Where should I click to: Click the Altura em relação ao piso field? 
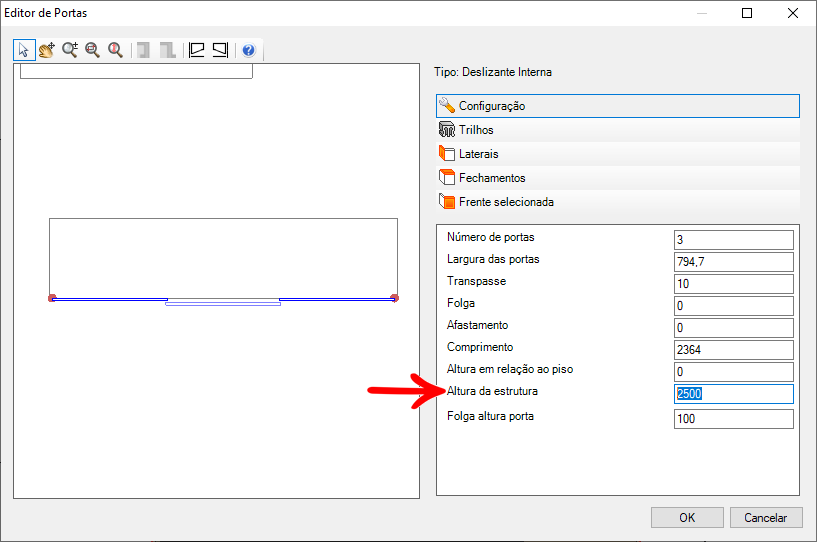tap(733, 372)
